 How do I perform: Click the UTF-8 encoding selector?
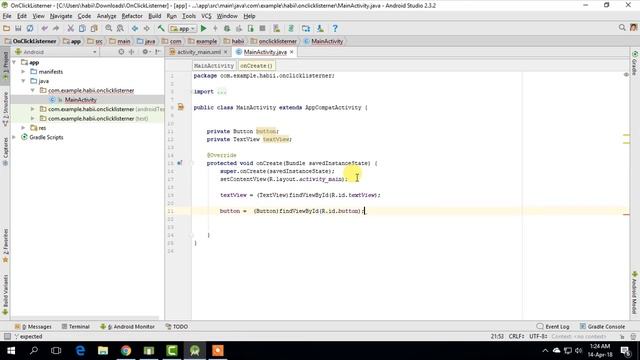point(538,336)
